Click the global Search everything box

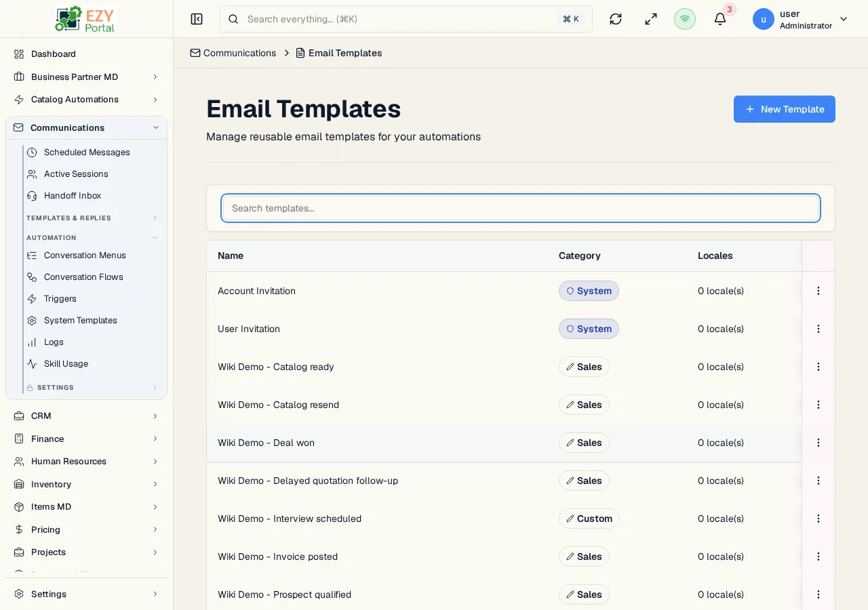click(406, 19)
